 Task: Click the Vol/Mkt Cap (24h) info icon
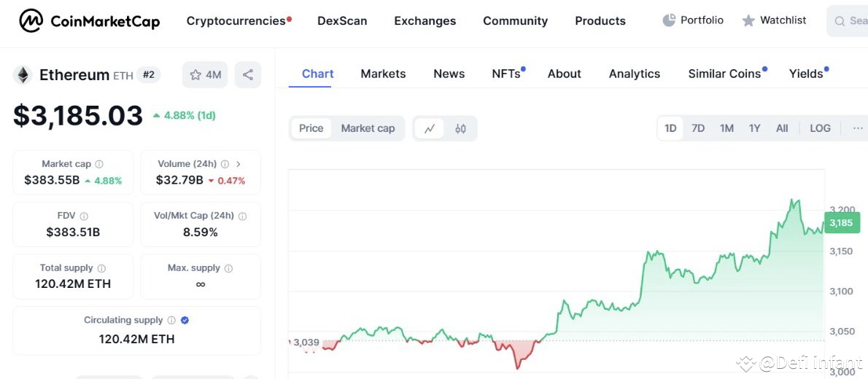[242, 216]
